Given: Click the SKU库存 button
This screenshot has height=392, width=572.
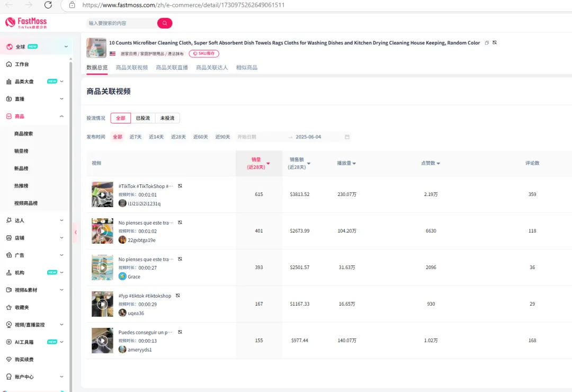Looking at the screenshot, I should pyautogui.click(x=204, y=54).
